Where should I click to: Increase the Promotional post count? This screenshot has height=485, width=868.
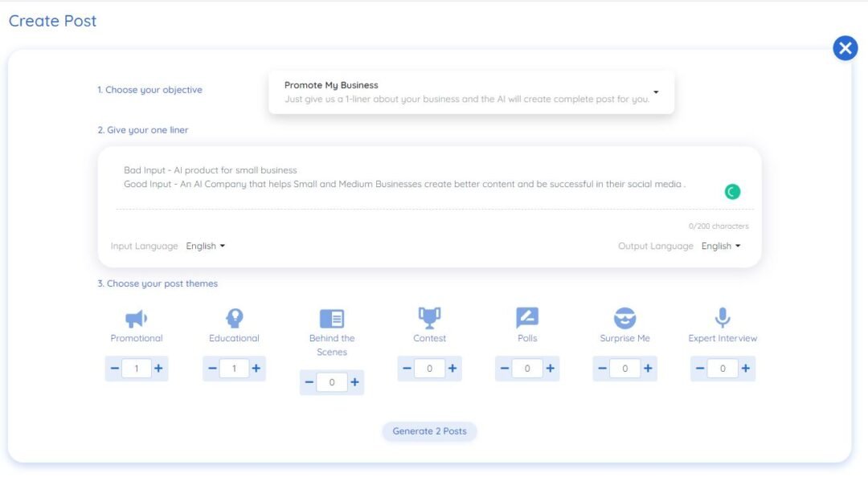pos(158,369)
